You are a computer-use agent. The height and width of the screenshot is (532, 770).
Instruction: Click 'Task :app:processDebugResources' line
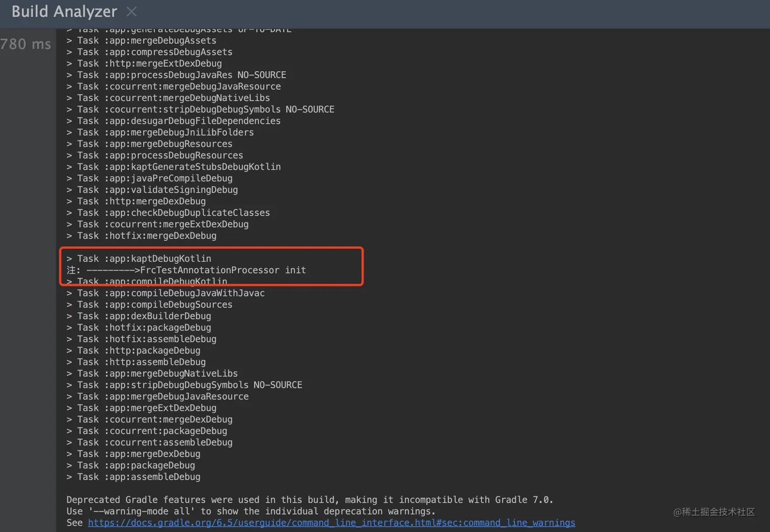pyautogui.click(x=155, y=155)
